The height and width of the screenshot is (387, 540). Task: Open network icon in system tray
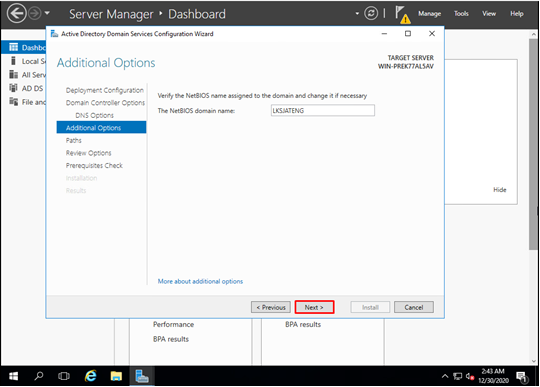point(457,376)
